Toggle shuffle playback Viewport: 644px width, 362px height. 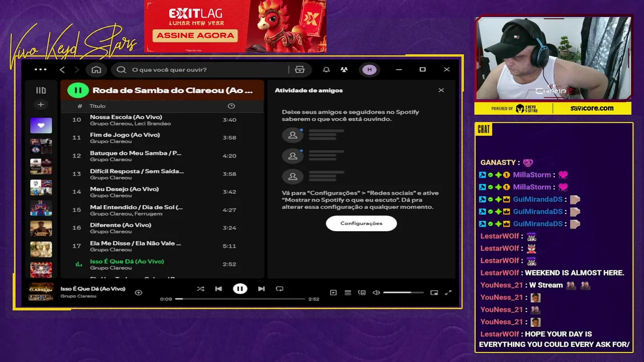(201, 289)
